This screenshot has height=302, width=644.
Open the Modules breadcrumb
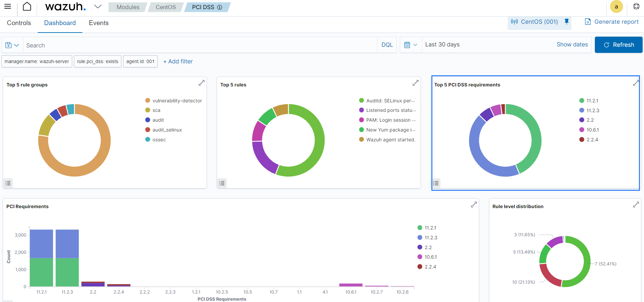128,7
